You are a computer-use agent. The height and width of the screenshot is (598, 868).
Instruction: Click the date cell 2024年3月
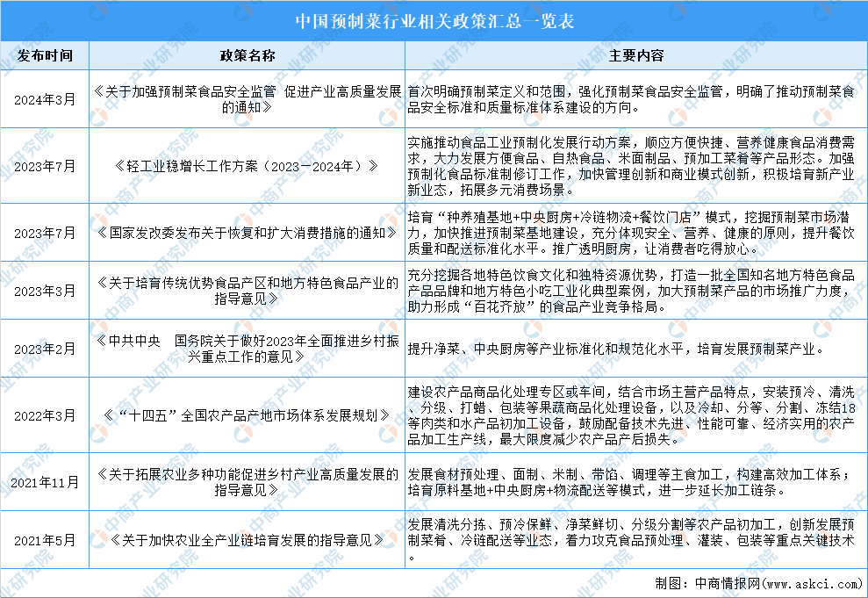45,100
